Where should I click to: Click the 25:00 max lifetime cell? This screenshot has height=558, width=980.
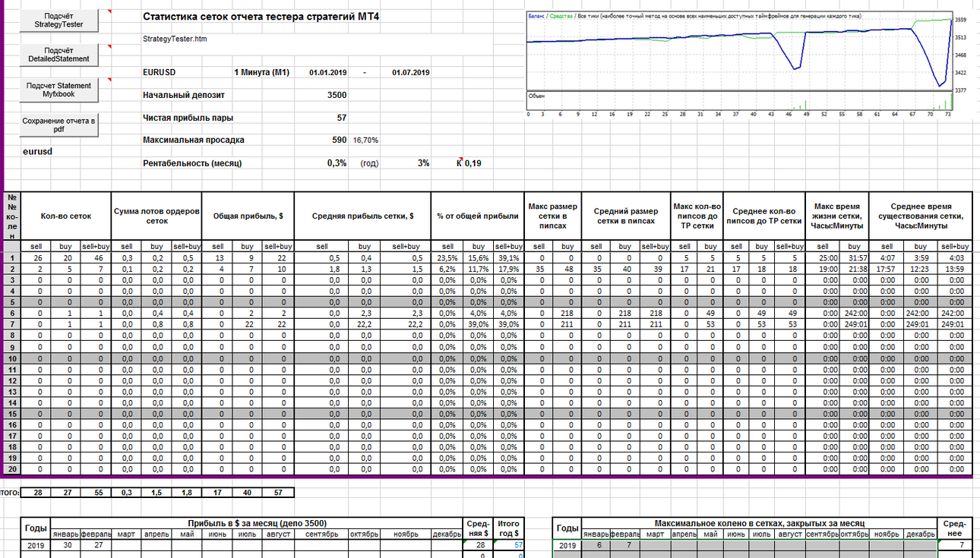coord(823,258)
